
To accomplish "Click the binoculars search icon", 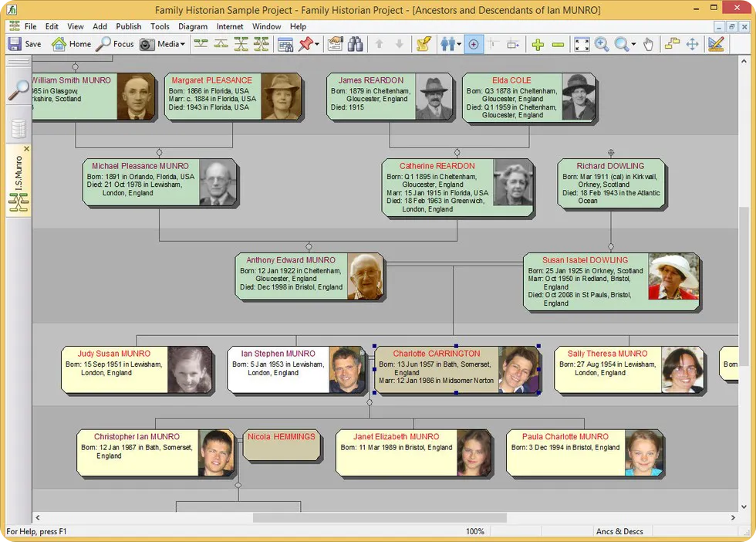I will click(x=356, y=44).
